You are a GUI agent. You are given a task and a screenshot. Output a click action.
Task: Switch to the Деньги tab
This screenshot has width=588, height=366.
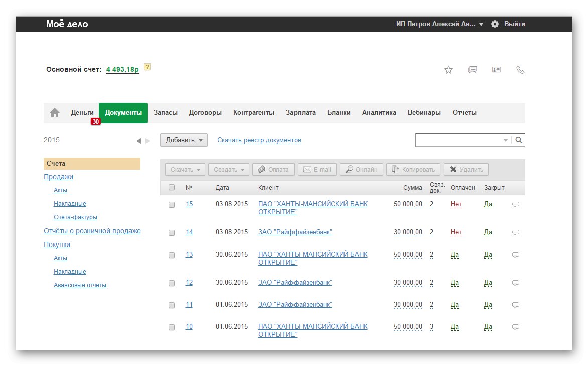[82, 112]
